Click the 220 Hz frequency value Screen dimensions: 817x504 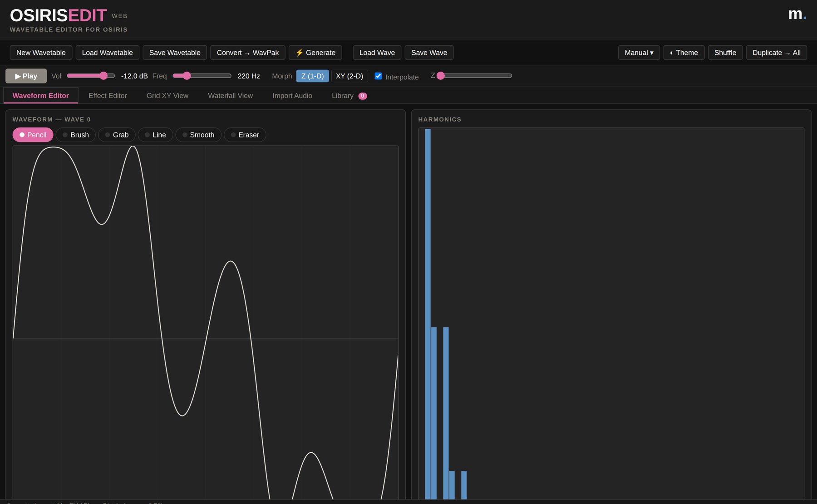[249, 76]
